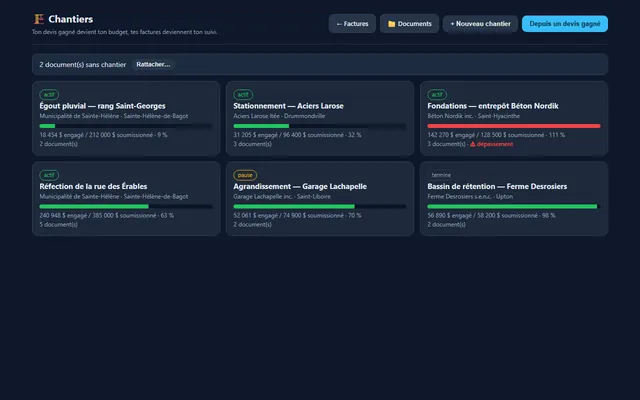
Task: Click '56 890 $ engagé / 58 200 $' line
Action: click(x=491, y=215)
